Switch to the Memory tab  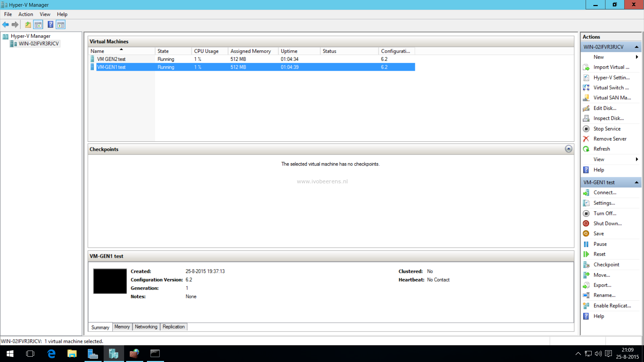click(122, 327)
